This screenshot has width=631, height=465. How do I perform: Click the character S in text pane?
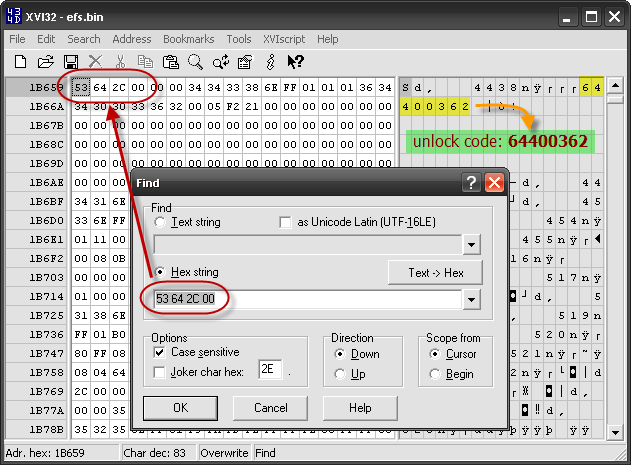click(405, 87)
